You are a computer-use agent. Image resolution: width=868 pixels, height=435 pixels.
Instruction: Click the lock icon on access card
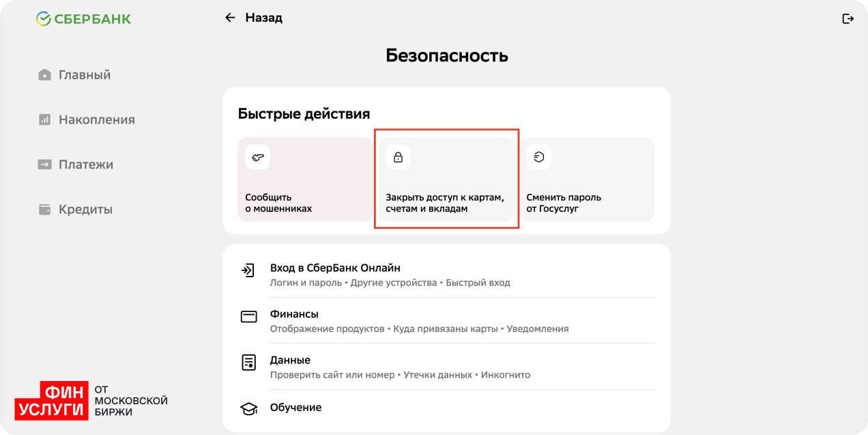click(399, 158)
